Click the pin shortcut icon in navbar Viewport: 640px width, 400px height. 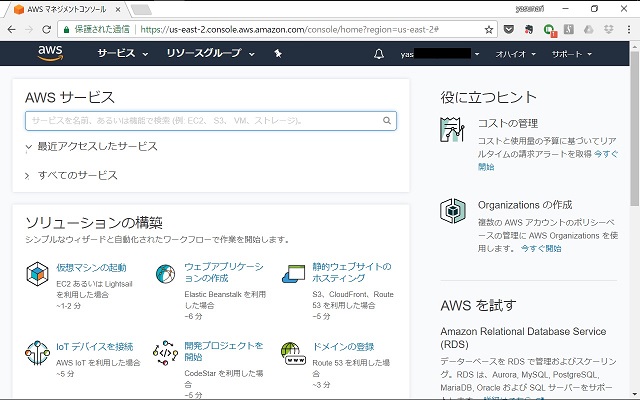[x=278, y=53]
